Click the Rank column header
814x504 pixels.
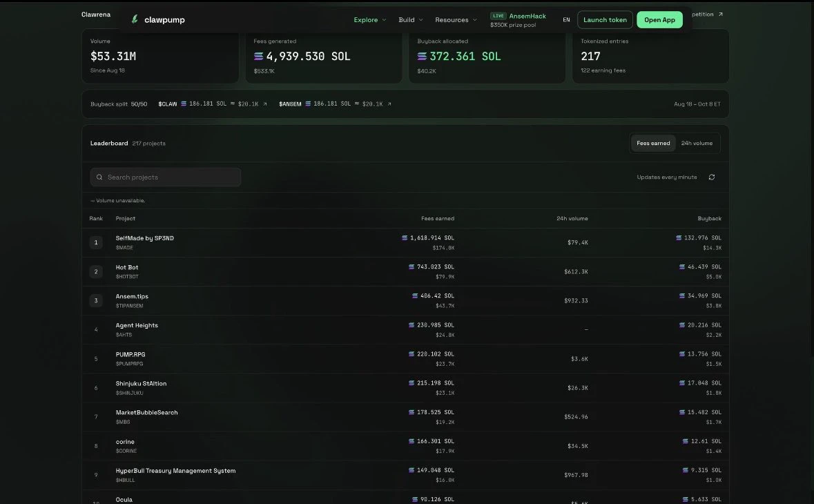tap(96, 219)
